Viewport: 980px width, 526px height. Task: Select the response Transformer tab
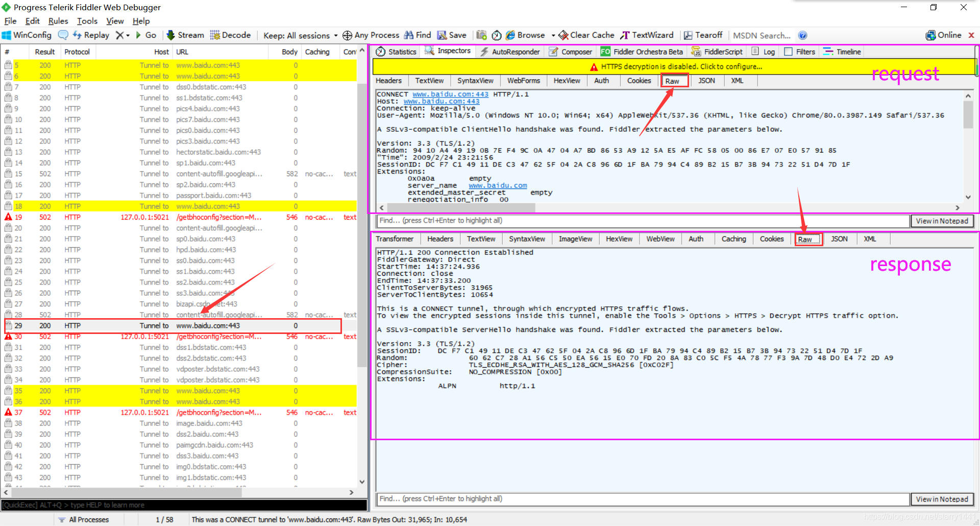[395, 239]
